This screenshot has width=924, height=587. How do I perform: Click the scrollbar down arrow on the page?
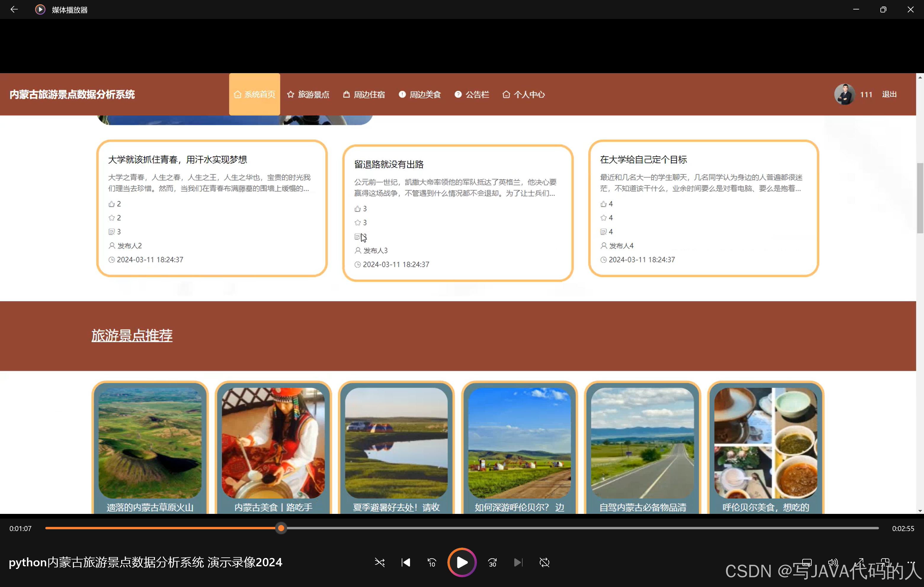[x=920, y=510]
